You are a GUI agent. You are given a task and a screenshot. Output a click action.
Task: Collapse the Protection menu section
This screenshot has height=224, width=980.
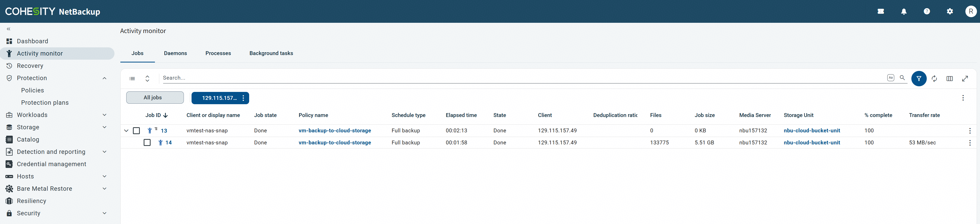104,78
